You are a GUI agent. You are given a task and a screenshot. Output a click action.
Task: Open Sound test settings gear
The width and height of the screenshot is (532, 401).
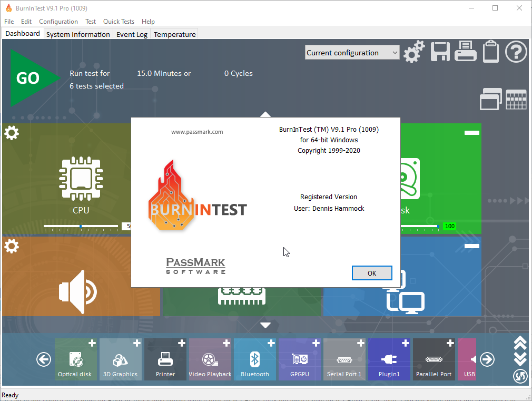12,246
